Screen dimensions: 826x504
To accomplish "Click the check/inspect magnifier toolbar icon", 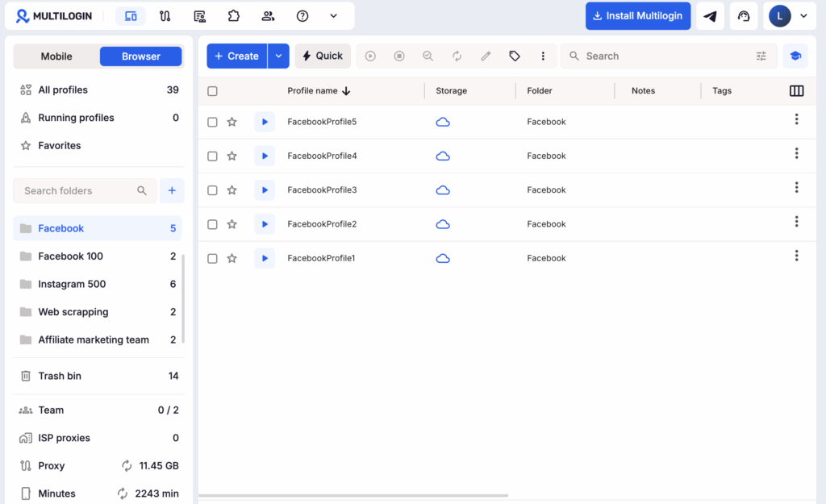I will tap(428, 56).
